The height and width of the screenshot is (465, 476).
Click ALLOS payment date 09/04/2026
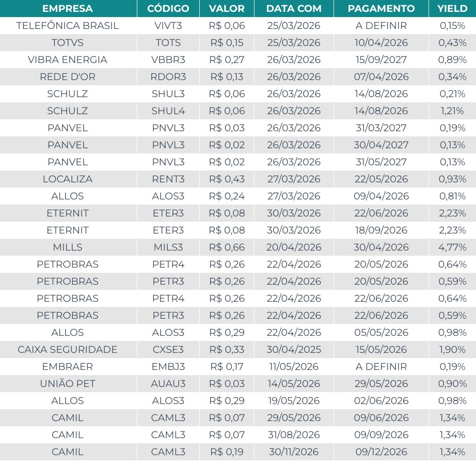pyautogui.click(x=382, y=196)
